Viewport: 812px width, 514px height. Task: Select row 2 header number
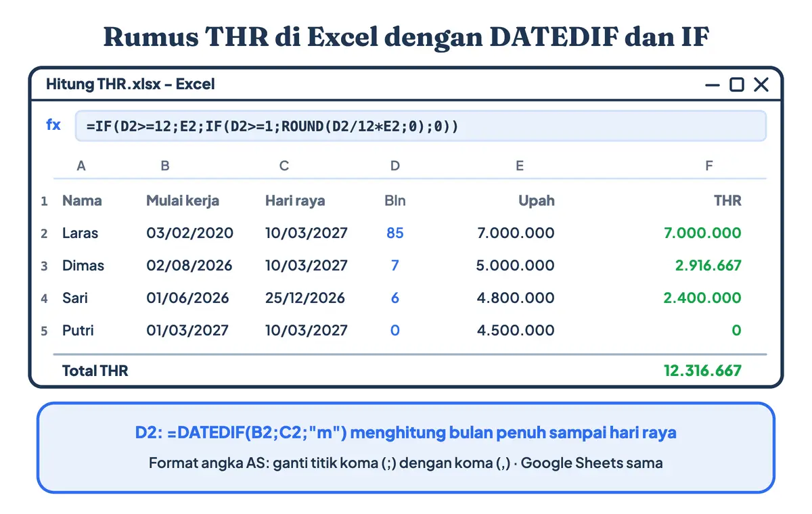[44, 233]
